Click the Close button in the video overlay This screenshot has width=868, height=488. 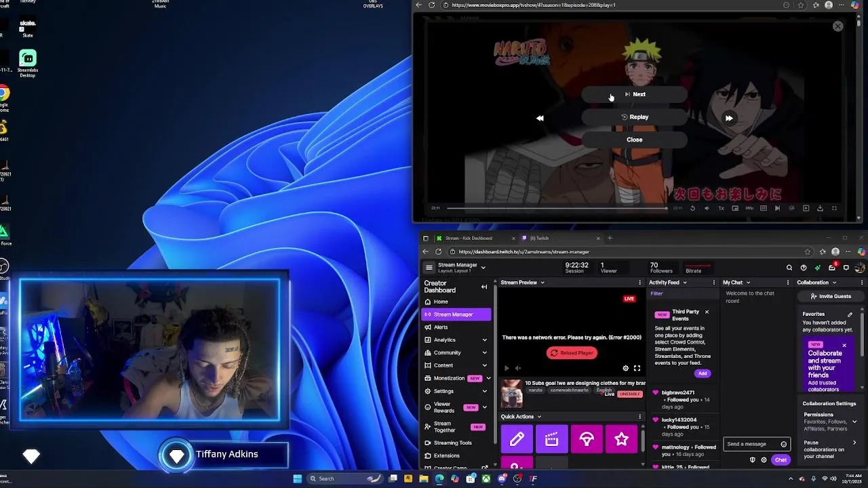point(635,140)
